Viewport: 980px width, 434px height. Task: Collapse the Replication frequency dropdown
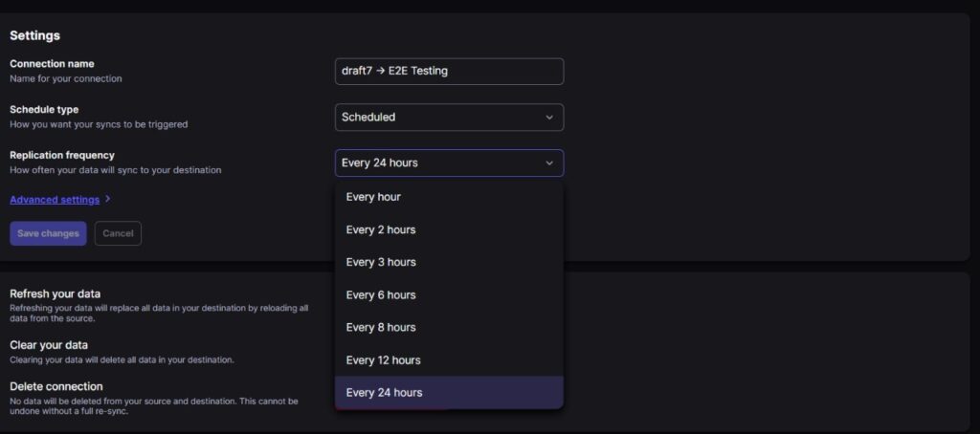click(449, 163)
